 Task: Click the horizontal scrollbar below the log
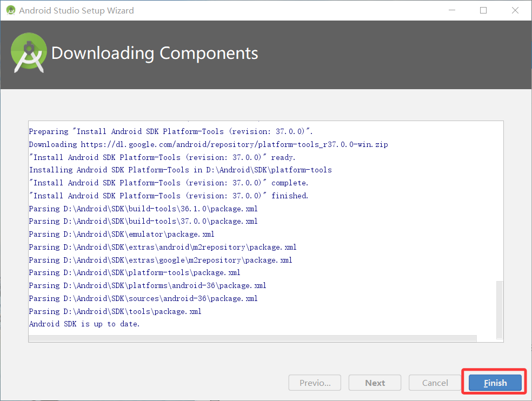252,338
